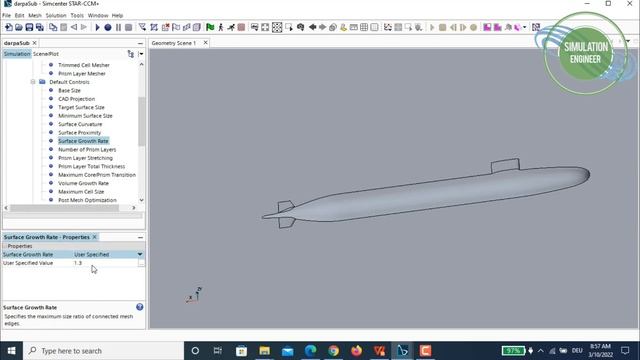Open the Mesh menu
The image size is (640, 360).
[x=35, y=16]
